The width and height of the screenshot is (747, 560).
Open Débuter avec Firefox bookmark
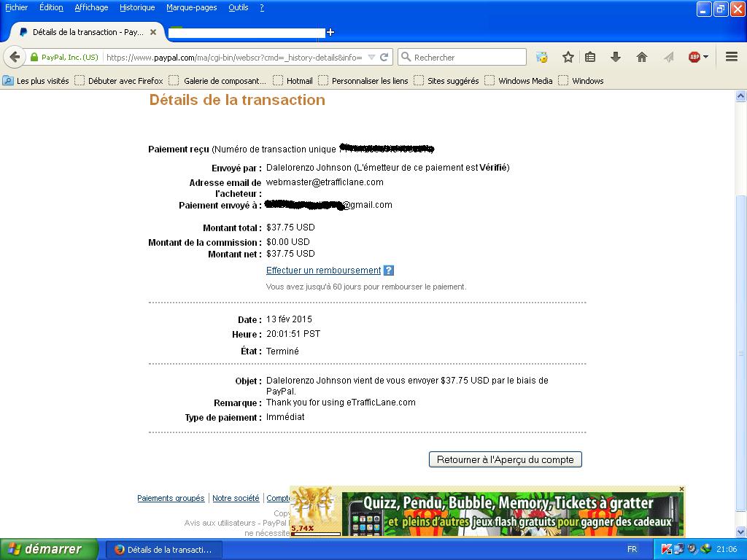pyautogui.click(x=119, y=81)
